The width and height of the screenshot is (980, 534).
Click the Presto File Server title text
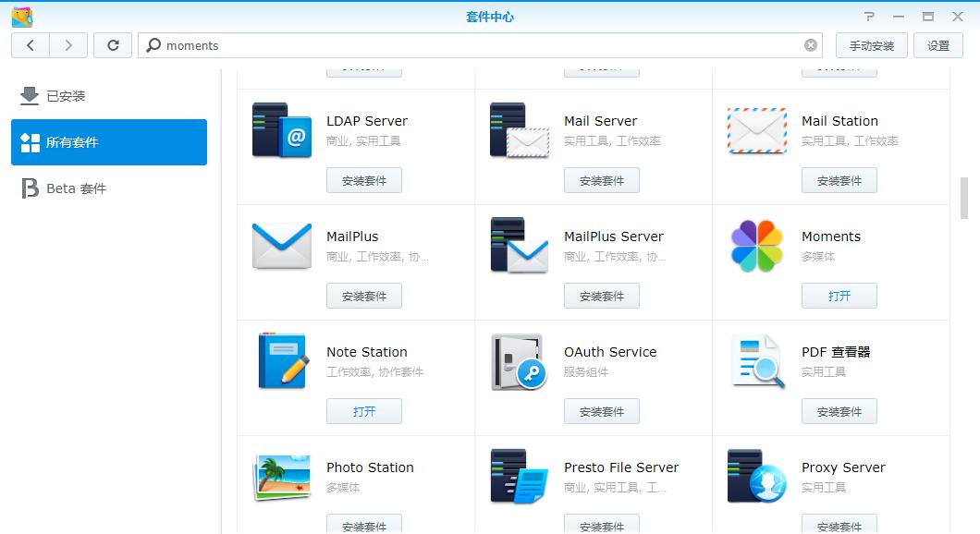621,467
